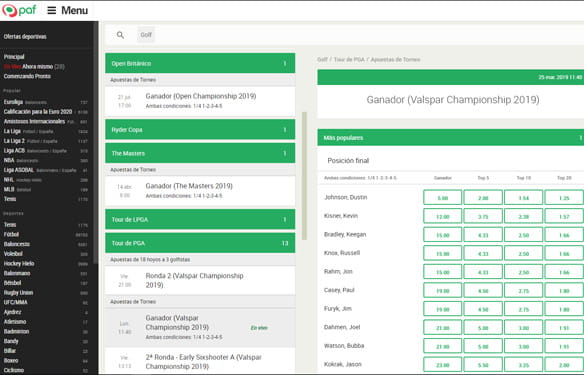Bet Ganador odds for Bradley, Keegan
This screenshot has height=375, width=584.
coord(442,235)
